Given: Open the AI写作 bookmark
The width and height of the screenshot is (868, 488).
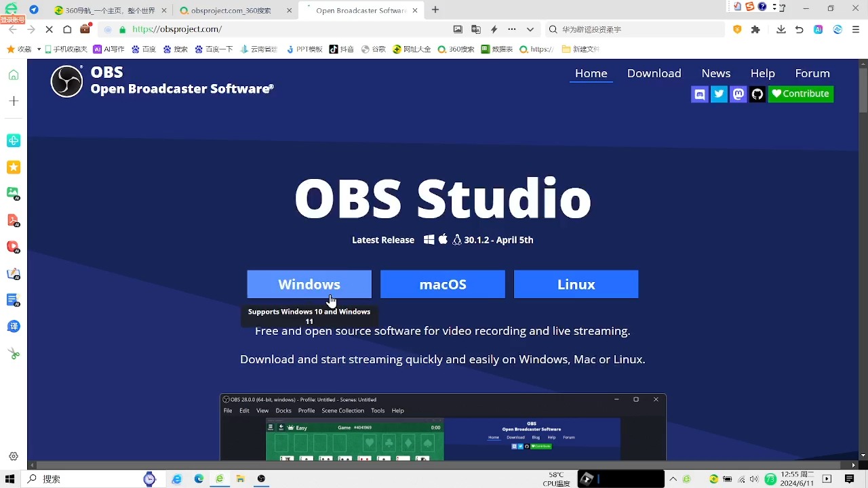Looking at the screenshot, I should coord(109,49).
